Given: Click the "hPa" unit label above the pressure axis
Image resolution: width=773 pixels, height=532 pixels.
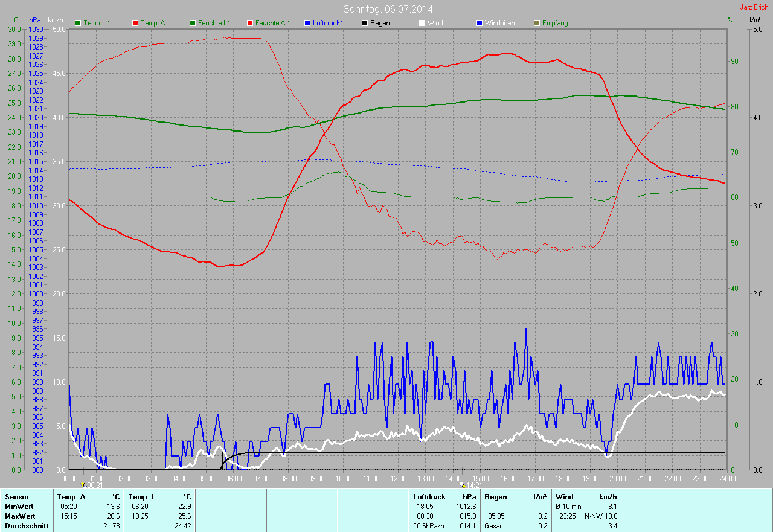Looking at the screenshot, I should point(35,20).
